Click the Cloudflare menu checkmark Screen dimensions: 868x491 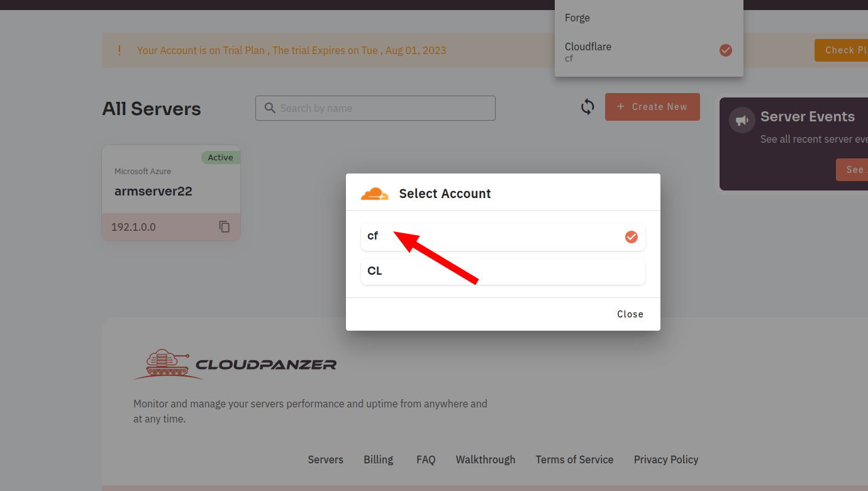coord(726,50)
